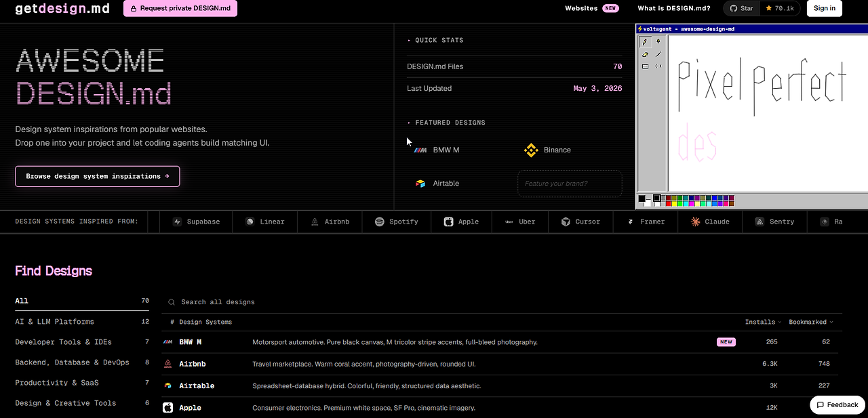
Task: Sort the table by Bookmarked
Action: tap(811, 322)
